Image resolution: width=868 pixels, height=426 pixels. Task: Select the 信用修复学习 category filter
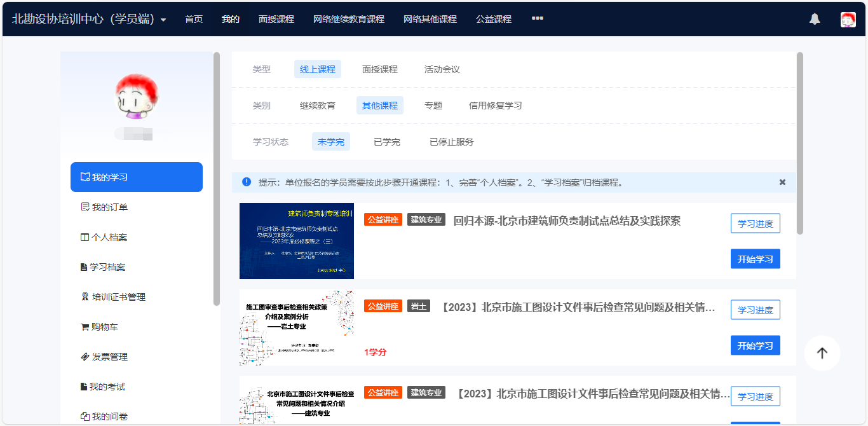[496, 106]
